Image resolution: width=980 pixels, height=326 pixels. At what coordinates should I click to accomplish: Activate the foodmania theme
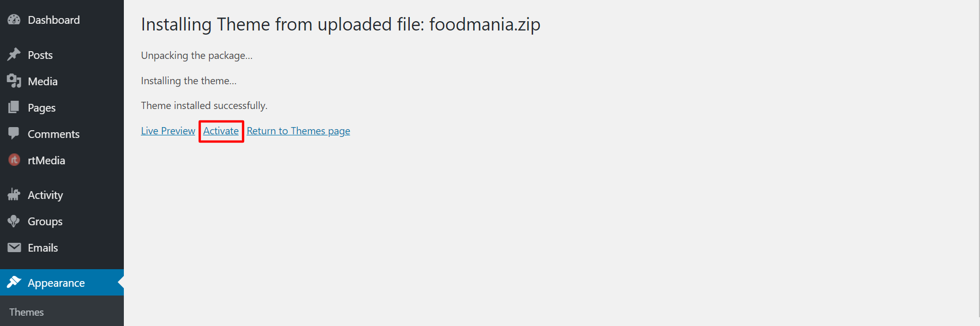[221, 131]
